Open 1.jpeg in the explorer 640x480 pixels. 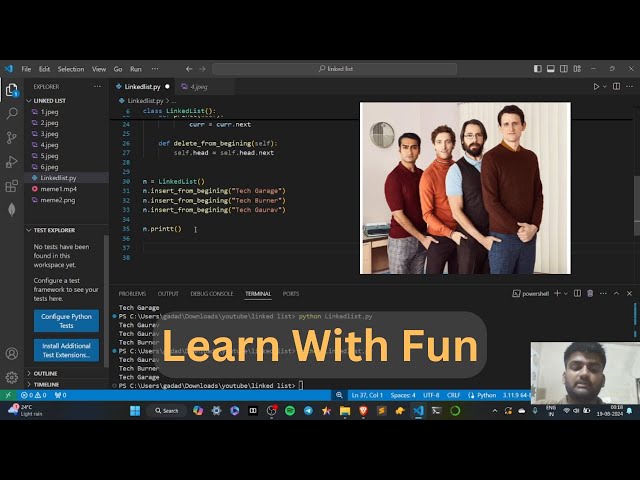[x=49, y=112]
